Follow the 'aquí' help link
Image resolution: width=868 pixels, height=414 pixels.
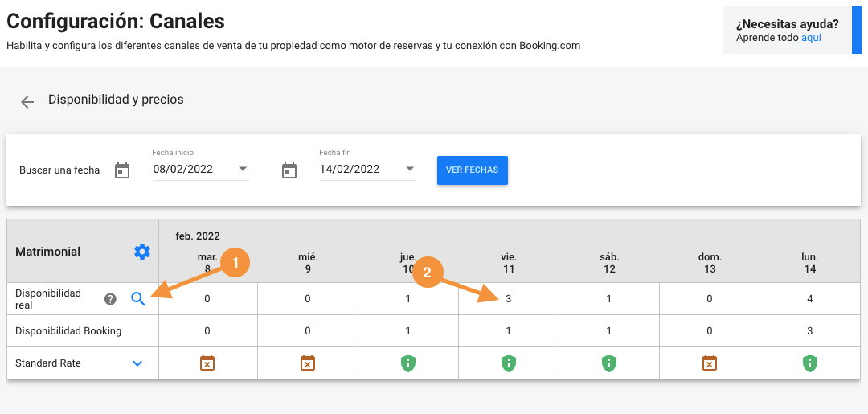pos(811,38)
